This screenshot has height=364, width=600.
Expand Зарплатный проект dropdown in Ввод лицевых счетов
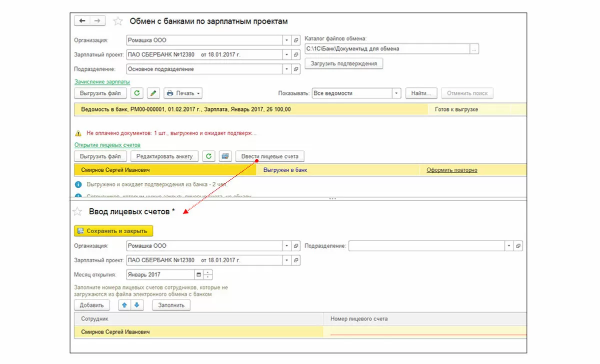[x=287, y=260]
